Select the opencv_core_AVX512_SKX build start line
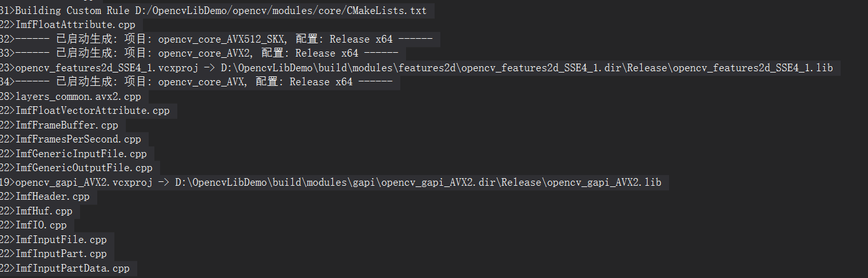The image size is (868, 278). coord(217,39)
